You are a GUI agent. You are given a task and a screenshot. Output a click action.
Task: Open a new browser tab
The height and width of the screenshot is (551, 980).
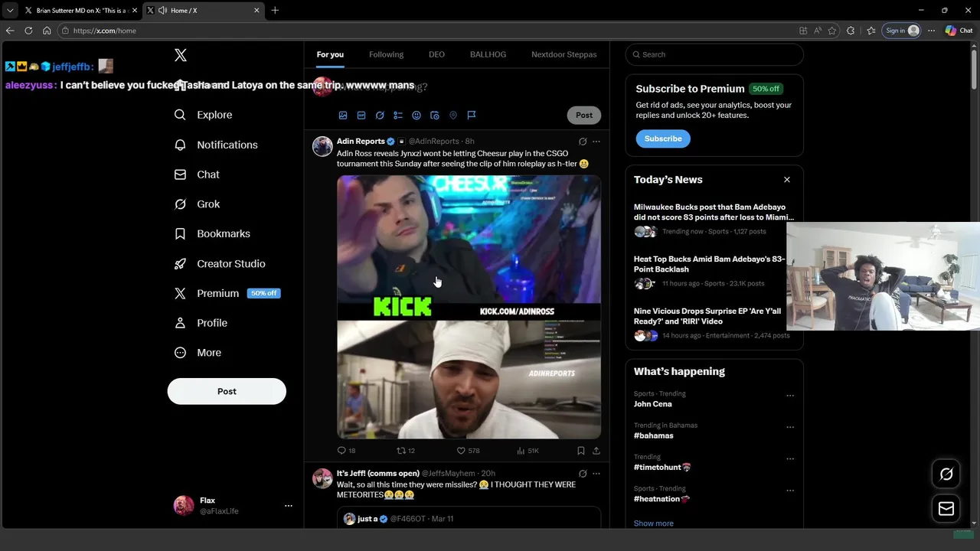pyautogui.click(x=275, y=11)
